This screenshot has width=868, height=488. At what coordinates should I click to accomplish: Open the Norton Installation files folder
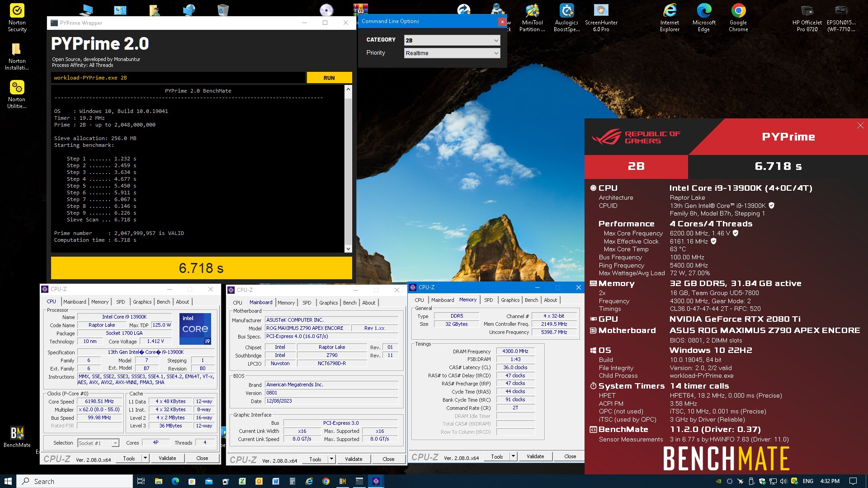coord(17,56)
